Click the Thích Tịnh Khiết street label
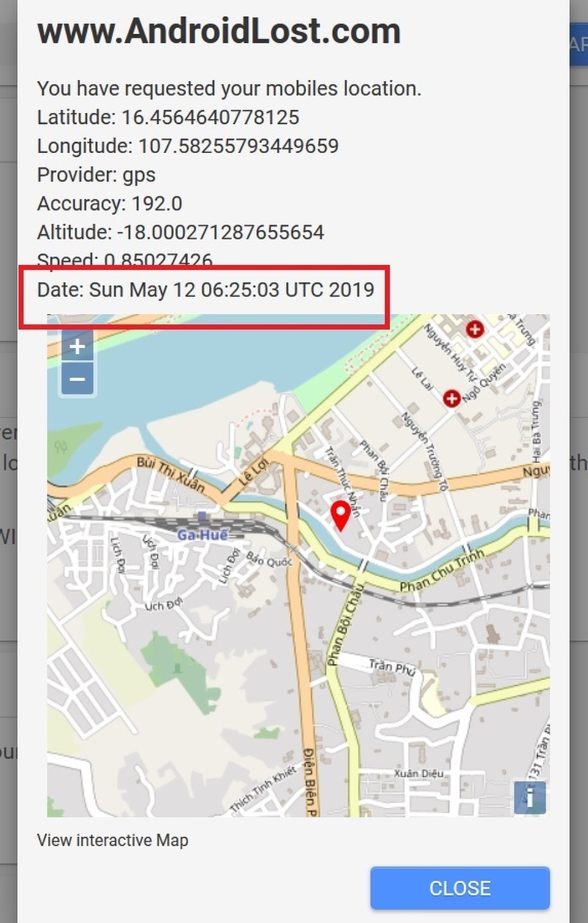Screen dimensions: 588x923 [262, 791]
